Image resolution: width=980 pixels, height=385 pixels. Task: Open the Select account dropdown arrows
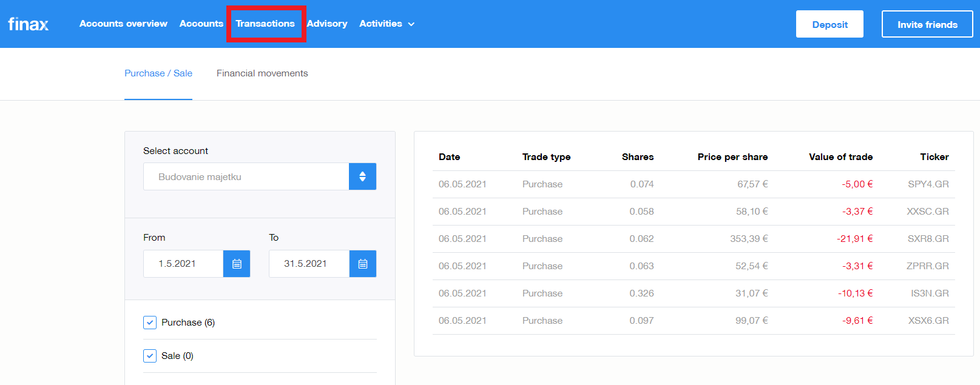point(362,176)
